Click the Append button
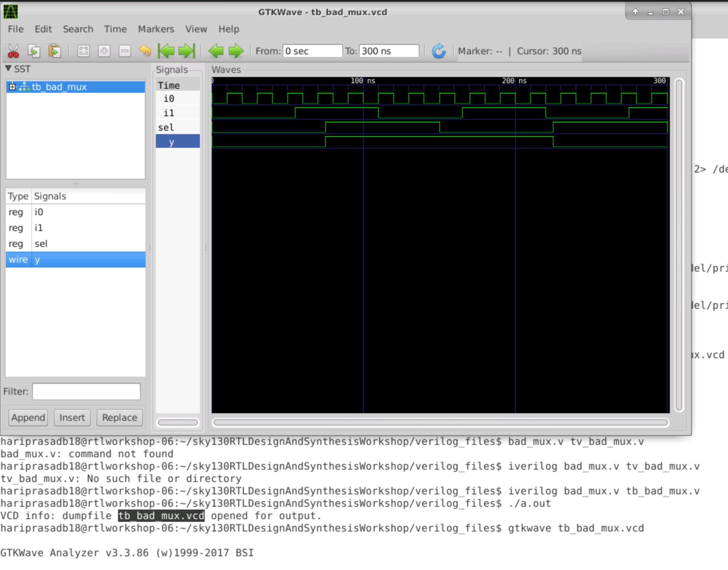This screenshot has height=570, width=728. pos(28,418)
